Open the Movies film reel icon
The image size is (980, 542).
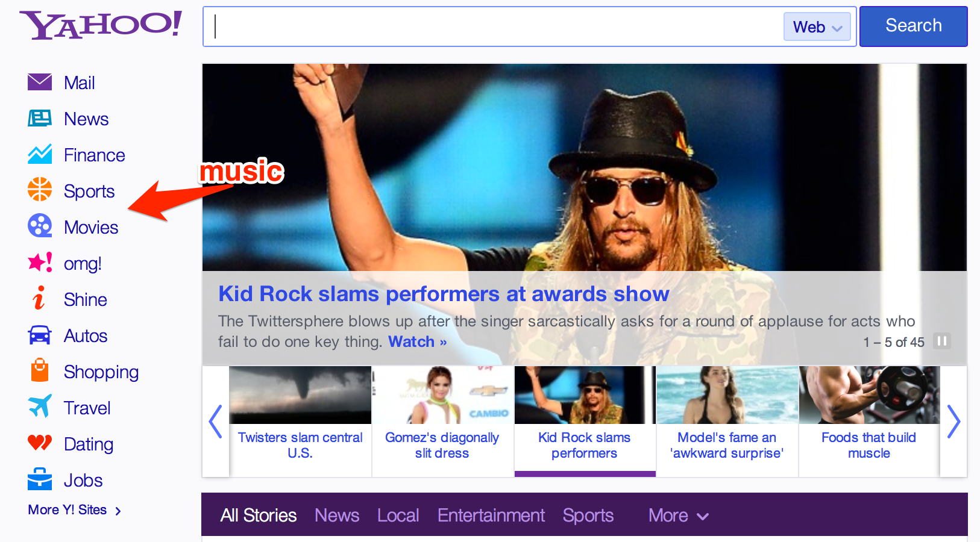click(x=40, y=226)
